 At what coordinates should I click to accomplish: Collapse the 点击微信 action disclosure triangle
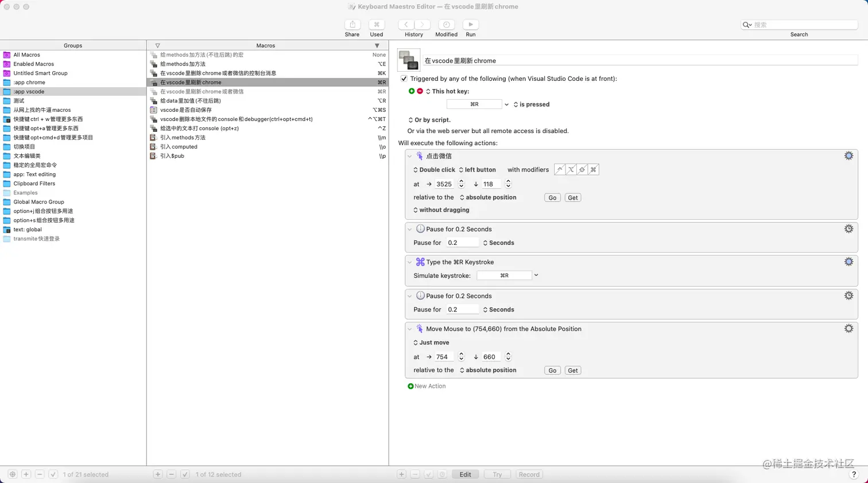[410, 156]
